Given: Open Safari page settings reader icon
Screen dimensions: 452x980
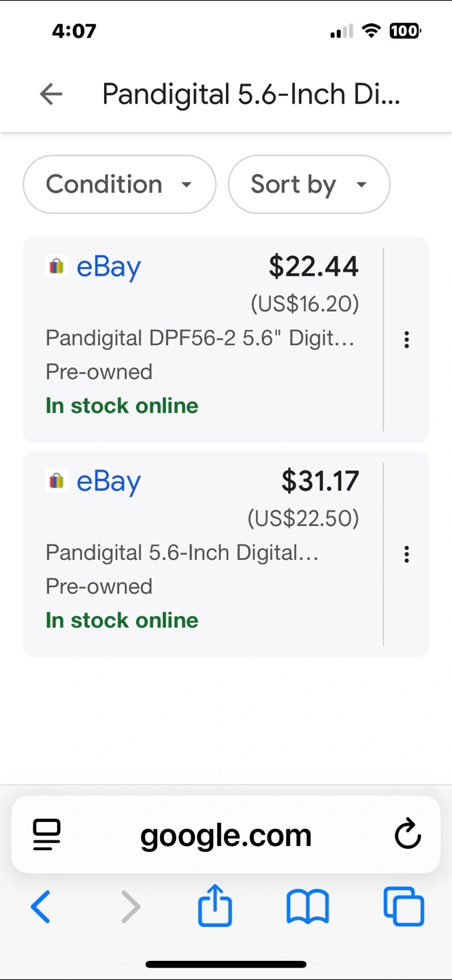Looking at the screenshot, I should (x=46, y=834).
